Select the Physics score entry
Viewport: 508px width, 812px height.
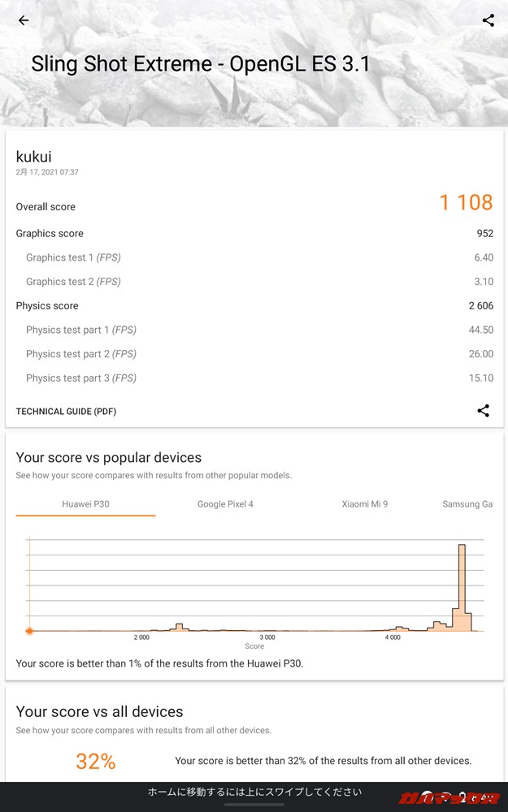pos(254,305)
